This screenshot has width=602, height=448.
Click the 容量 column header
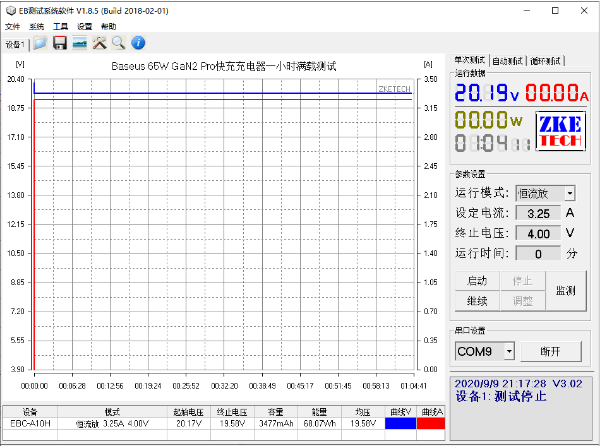[276, 412]
